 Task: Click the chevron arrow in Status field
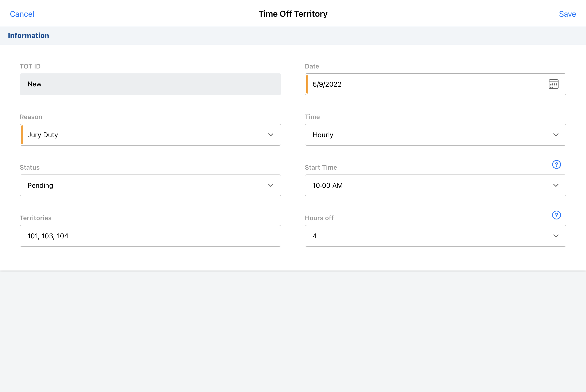(x=271, y=185)
